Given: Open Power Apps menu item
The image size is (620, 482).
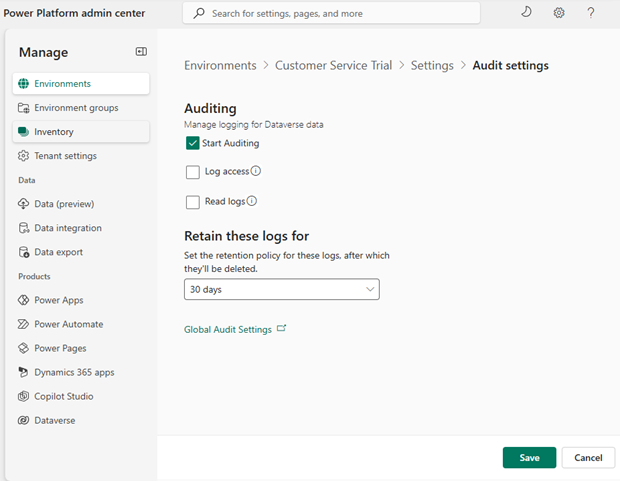Looking at the screenshot, I should tap(81, 300).
